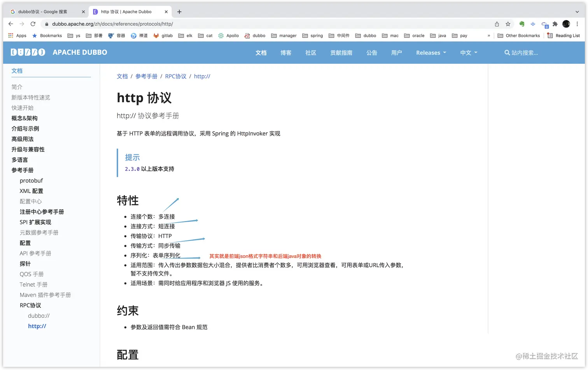
Task: Open 文档 in the top navigation
Action: tap(261, 53)
